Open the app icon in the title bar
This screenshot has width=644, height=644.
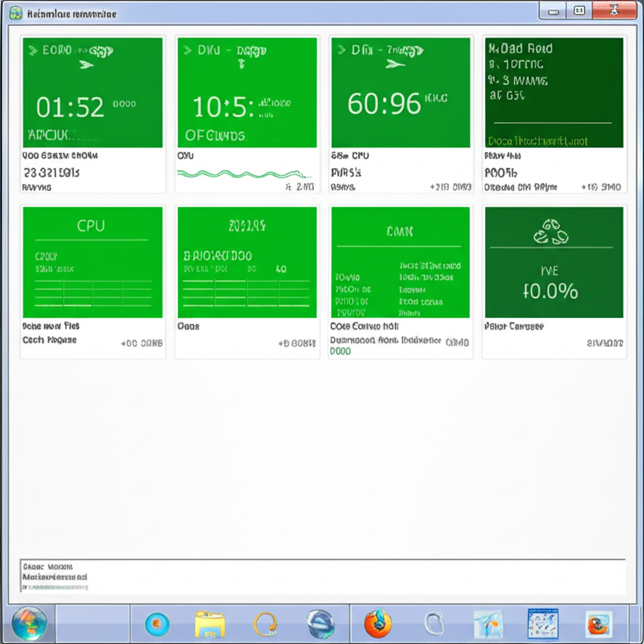click(14, 11)
